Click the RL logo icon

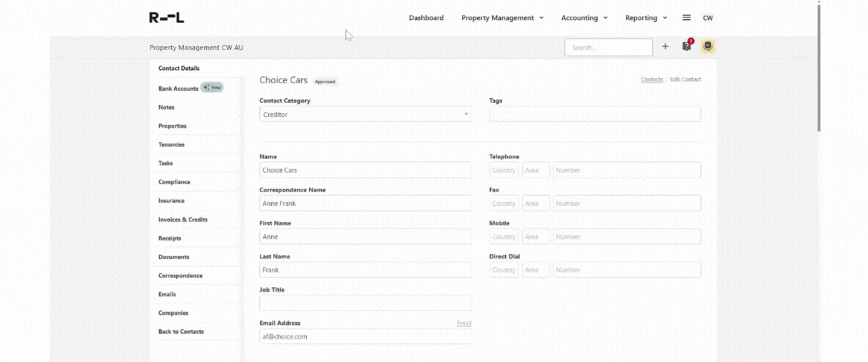point(166,17)
